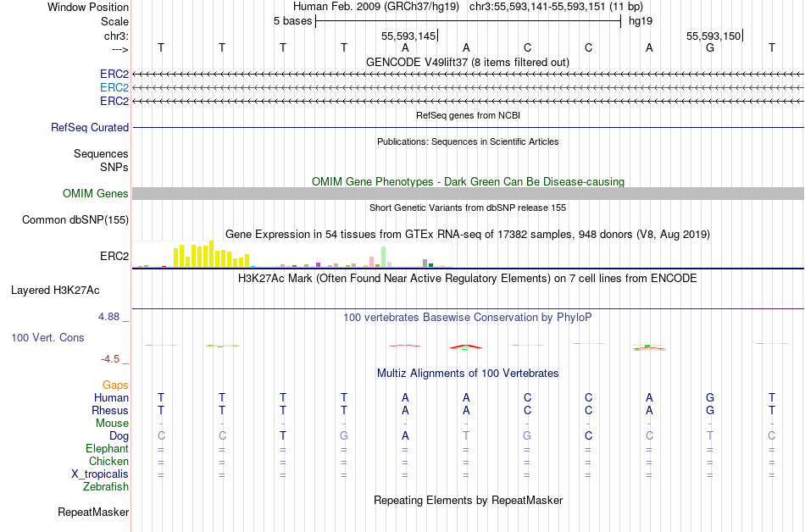Image resolution: width=805 pixels, height=532 pixels.
Task: Click the light blue ERC2 transcript arrow line
Action: (468, 88)
